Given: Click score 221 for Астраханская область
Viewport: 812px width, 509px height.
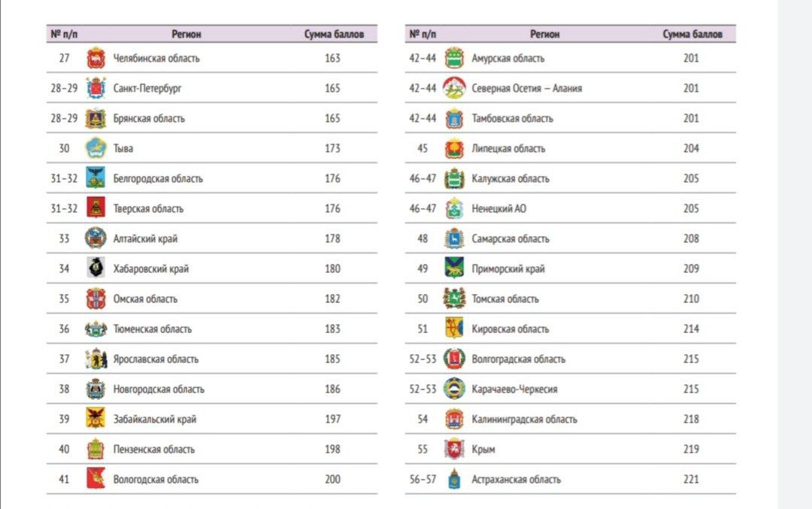Looking at the screenshot, I should tap(692, 479).
